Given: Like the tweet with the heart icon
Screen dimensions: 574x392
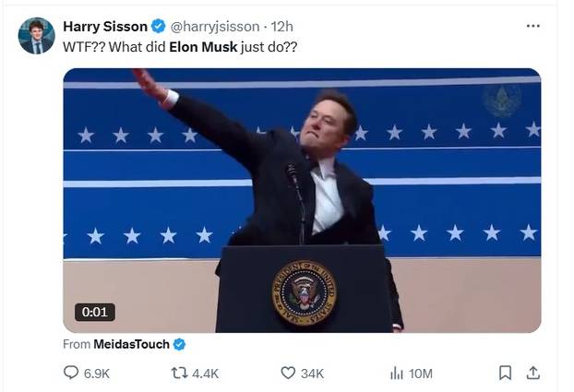Looking at the screenshot, I should 287,373.
